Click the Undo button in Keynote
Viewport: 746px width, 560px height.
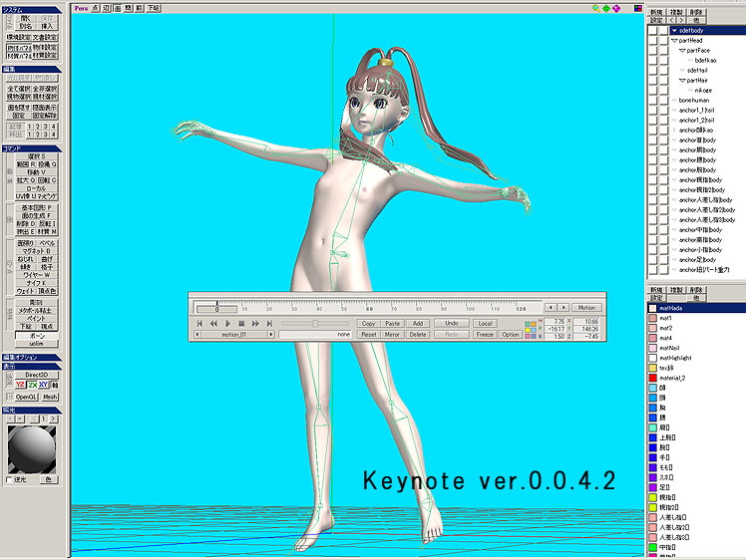451,323
